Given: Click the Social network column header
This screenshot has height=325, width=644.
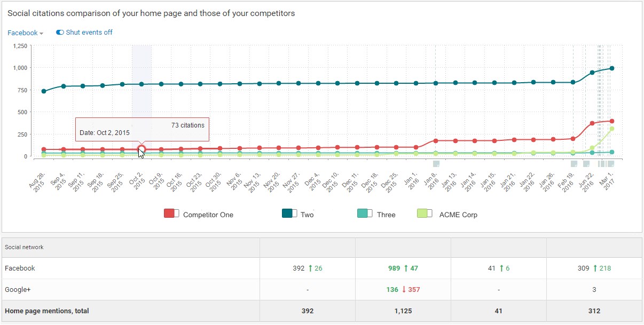Looking at the screenshot, I should pos(24,248).
